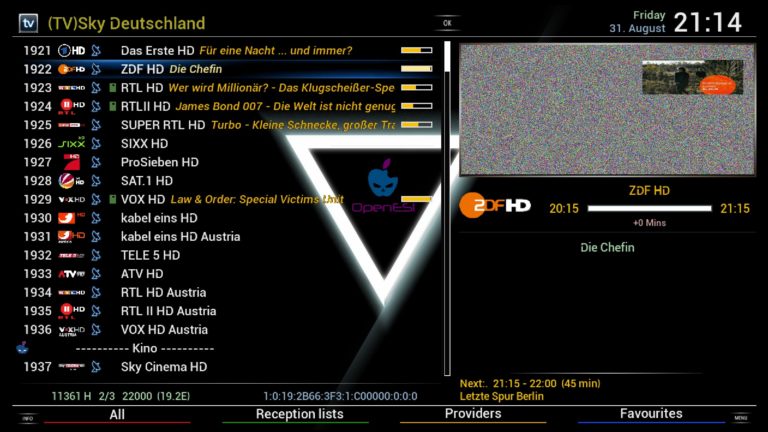
Task: Click the ATV HD logo in row 1933
Action: (x=72, y=274)
